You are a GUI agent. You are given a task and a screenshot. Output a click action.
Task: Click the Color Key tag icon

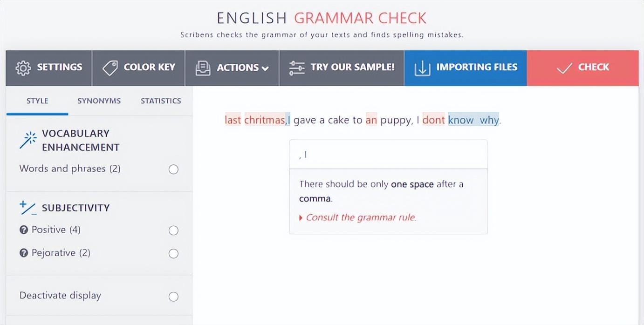pos(110,68)
